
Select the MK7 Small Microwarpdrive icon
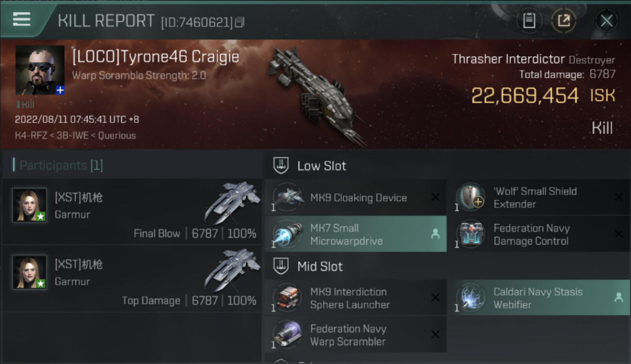288,234
